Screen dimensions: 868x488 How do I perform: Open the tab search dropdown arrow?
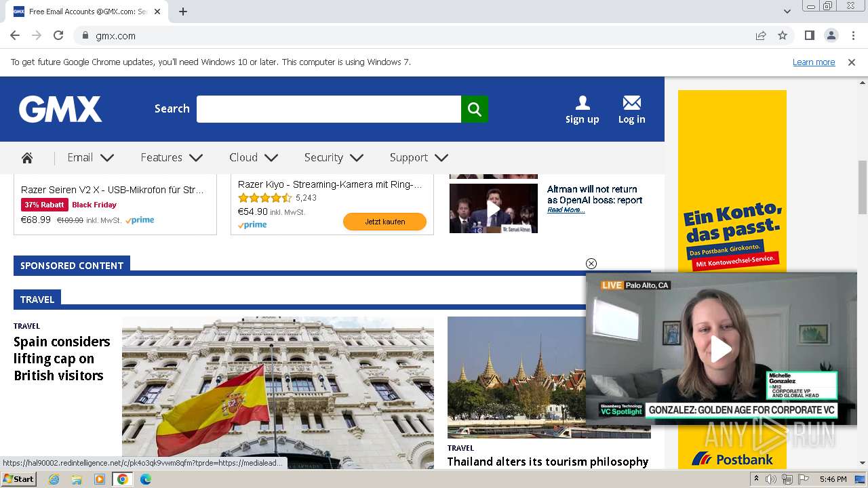787,12
